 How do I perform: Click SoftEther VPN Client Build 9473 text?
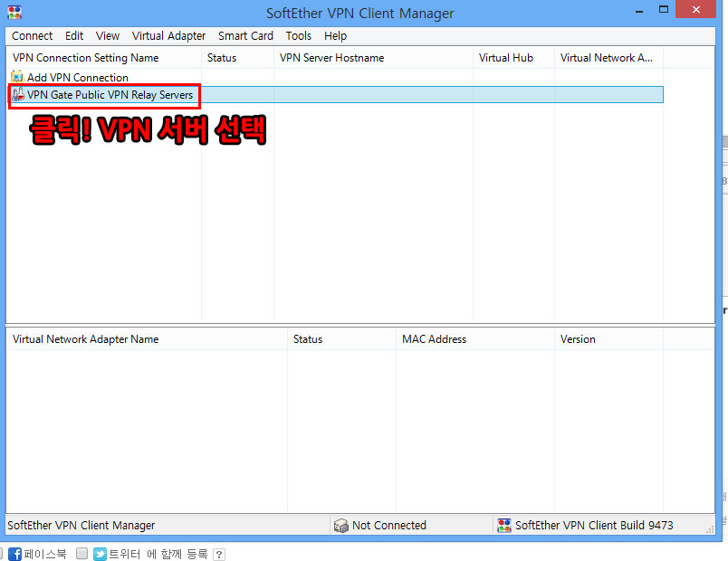[594, 526]
